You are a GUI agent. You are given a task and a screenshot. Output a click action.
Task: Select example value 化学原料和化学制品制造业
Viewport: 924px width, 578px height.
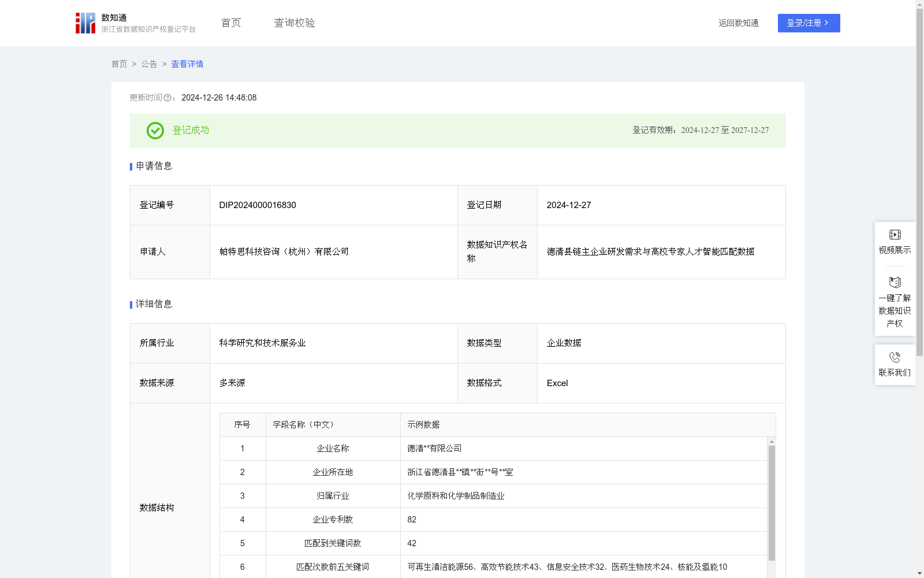pyautogui.click(x=456, y=496)
